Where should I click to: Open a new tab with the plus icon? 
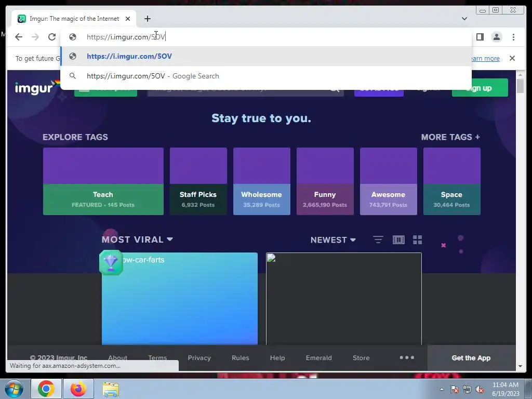click(x=147, y=19)
